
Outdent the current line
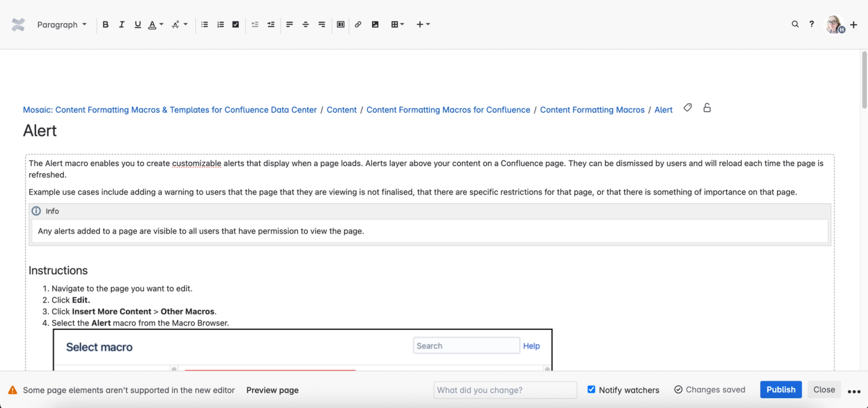click(255, 25)
